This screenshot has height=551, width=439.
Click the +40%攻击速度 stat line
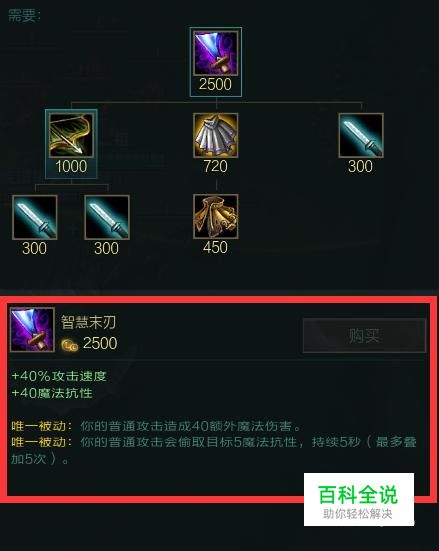(59, 376)
